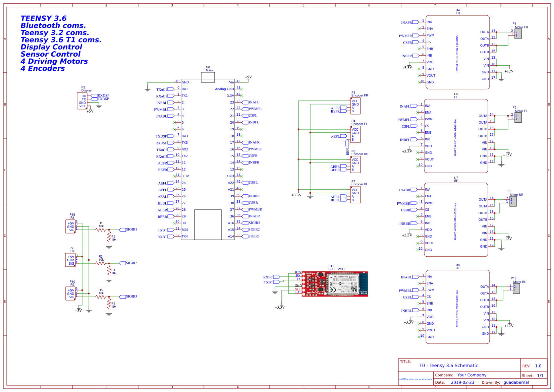Viewport: 554px width, 392px height.
Task: Click the title text T0 - Teensy 3.6 Schematic
Action: point(448,366)
